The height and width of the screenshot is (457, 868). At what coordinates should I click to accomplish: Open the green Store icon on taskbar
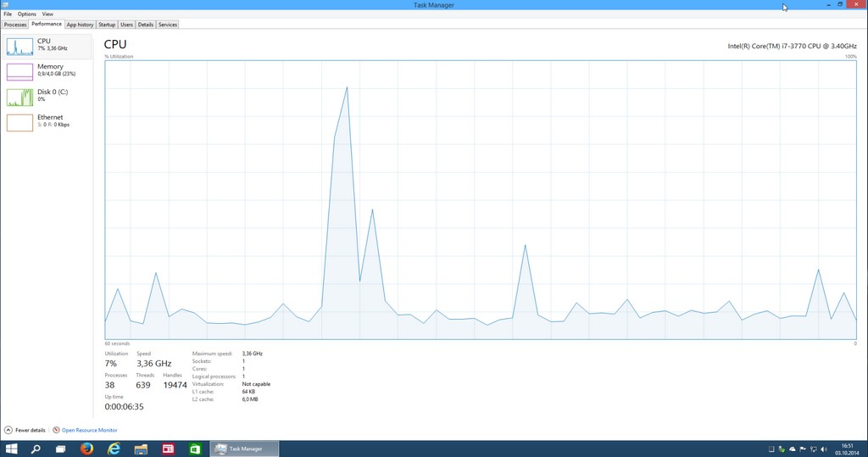tap(195, 449)
